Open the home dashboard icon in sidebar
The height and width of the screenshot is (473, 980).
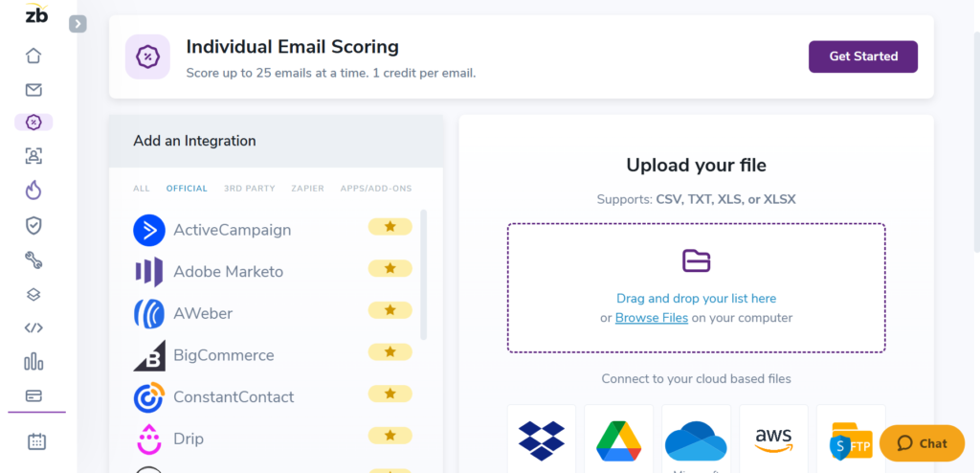33,56
